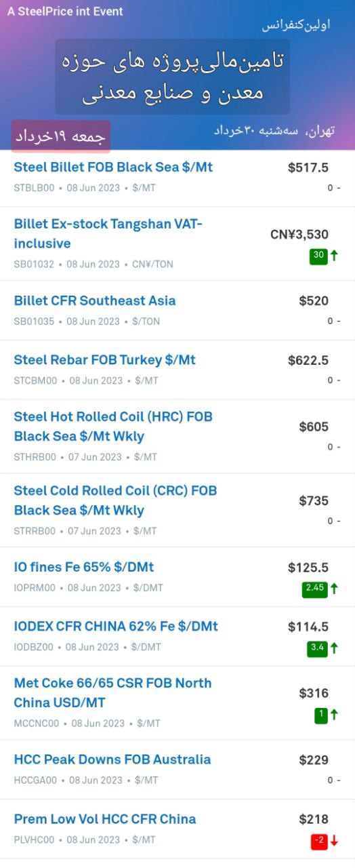
Task: Select HCC Peak Downs FOB Australia
Action: pos(177,769)
